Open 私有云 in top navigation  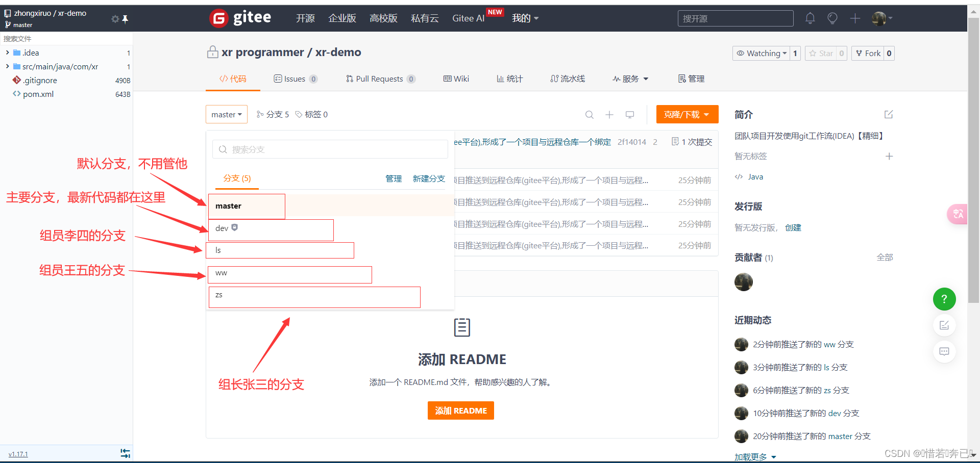coord(425,18)
